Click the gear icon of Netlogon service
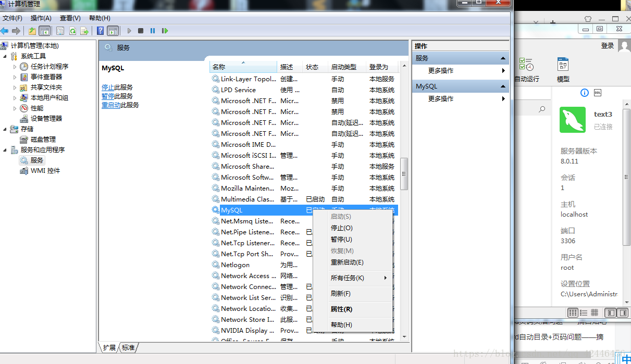The height and width of the screenshot is (364, 631). click(216, 265)
